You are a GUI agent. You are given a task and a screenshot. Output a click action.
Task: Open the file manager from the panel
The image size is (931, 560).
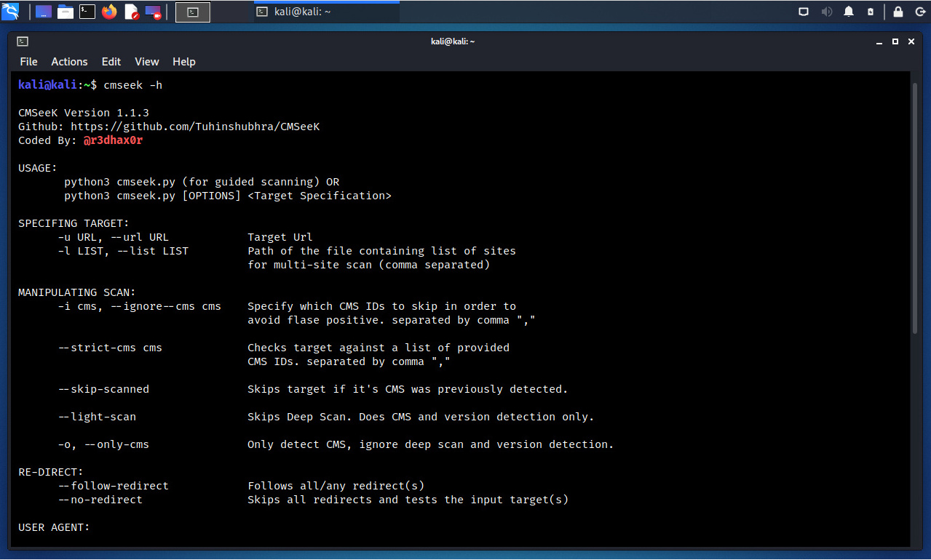point(66,12)
